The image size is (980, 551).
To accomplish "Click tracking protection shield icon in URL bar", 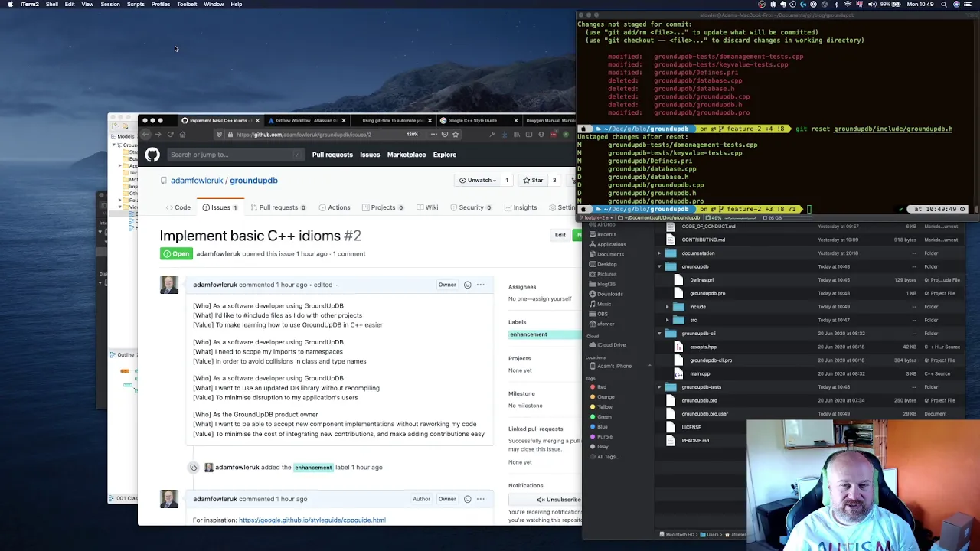I will 220,135.
